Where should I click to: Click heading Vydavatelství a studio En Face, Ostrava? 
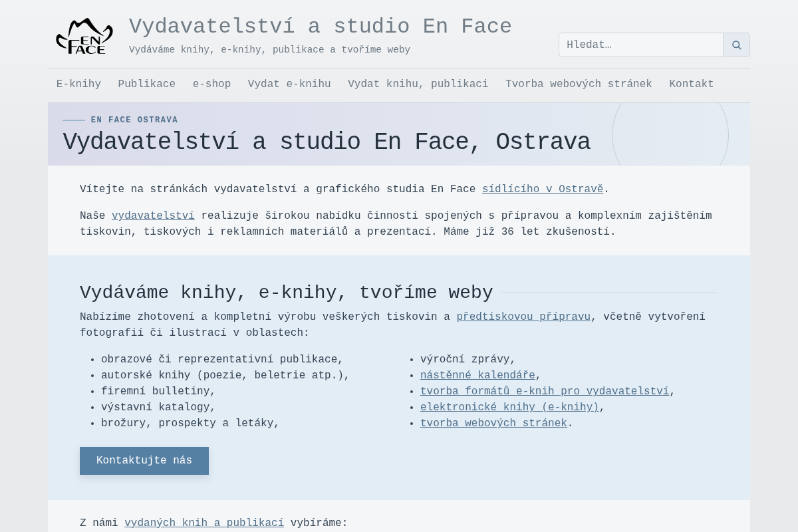pos(327,142)
